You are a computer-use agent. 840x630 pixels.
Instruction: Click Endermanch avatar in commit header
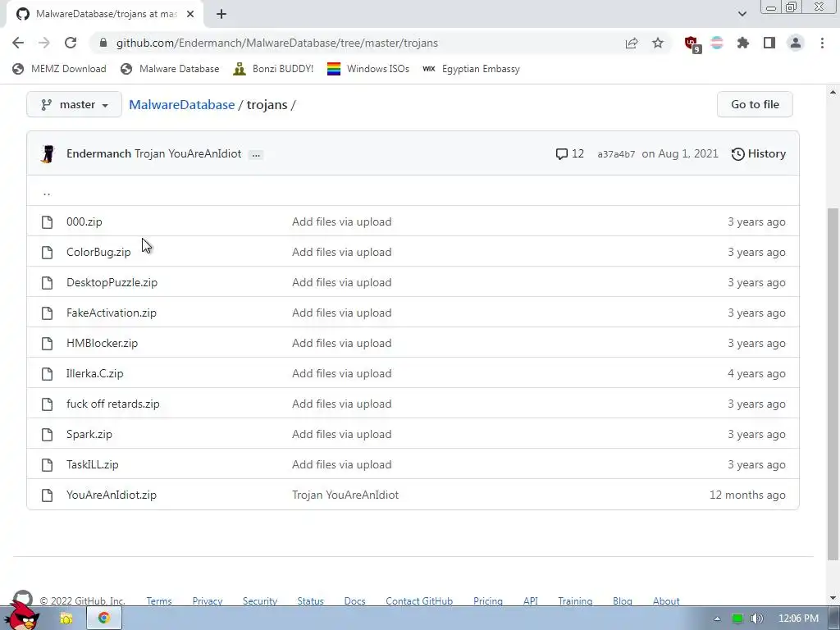(x=48, y=153)
